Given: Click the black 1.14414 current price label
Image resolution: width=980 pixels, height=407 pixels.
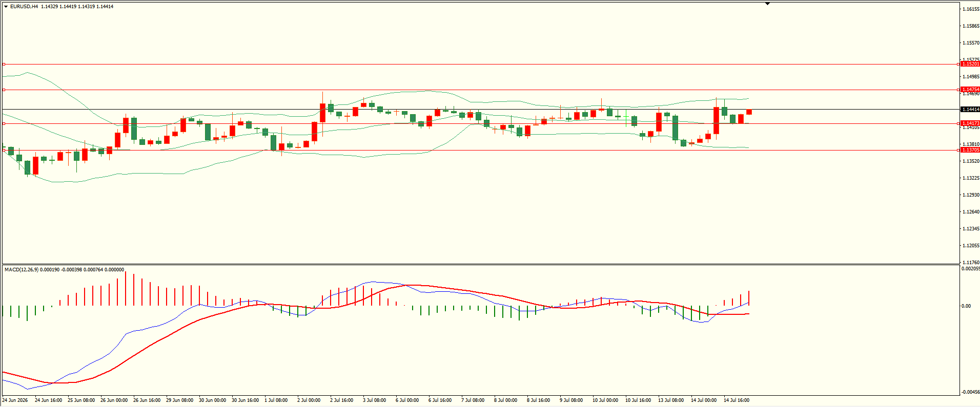Looking at the screenshot, I should (x=970, y=110).
